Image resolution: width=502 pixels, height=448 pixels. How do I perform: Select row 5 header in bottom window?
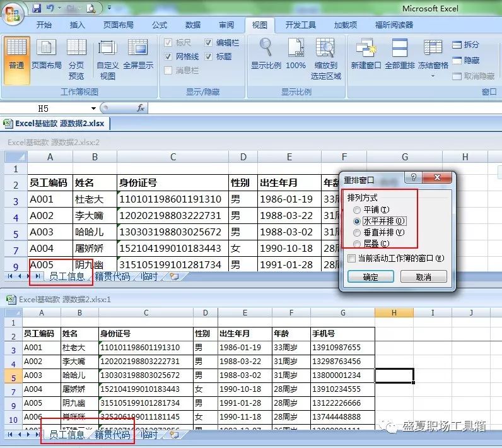point(13,375)
